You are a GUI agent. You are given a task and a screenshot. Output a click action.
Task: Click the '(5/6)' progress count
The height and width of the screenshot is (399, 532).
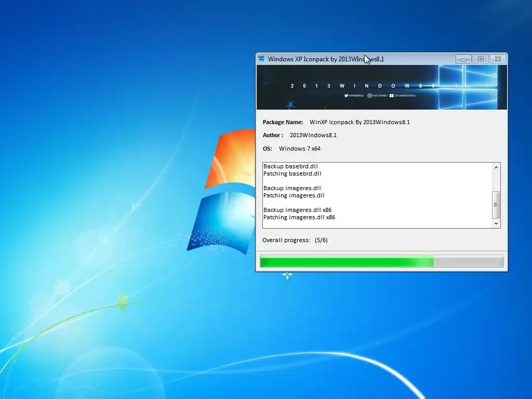click(321, 240)
